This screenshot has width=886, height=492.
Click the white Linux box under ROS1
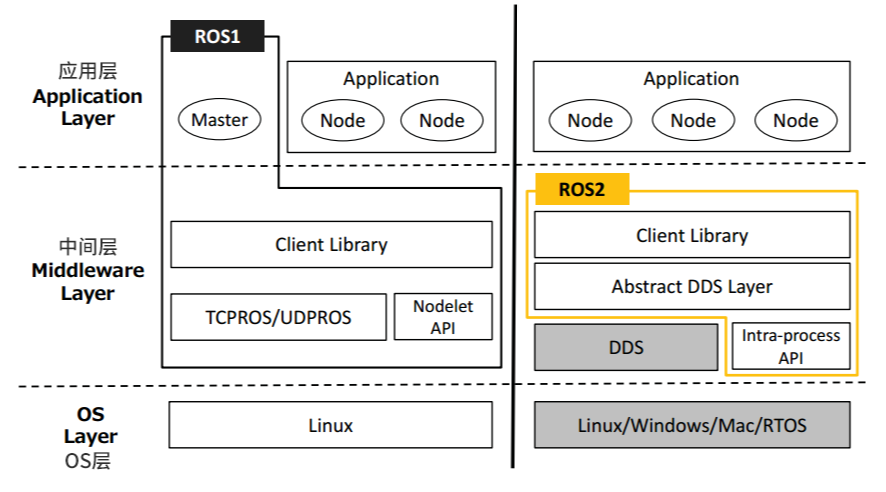pos(331,425)
